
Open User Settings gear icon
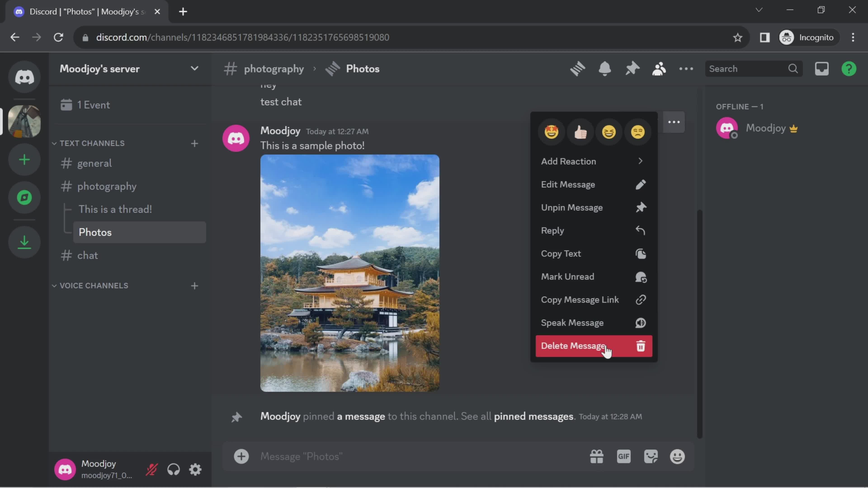tap(195, 469)
